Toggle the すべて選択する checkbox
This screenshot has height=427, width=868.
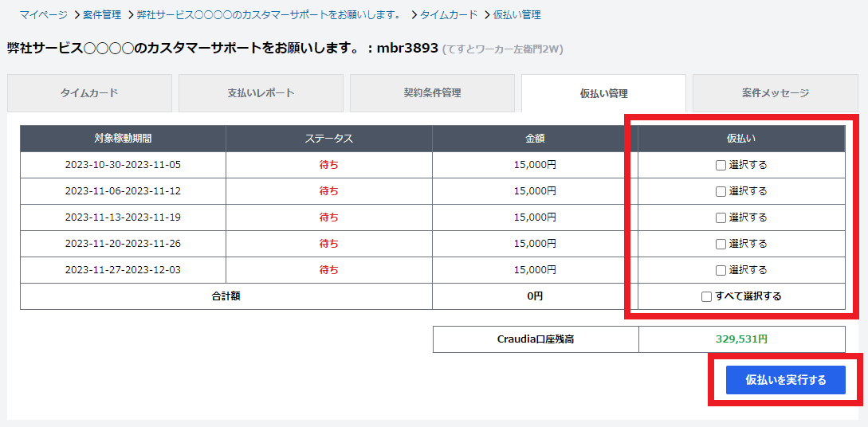(x=706, y=297)
